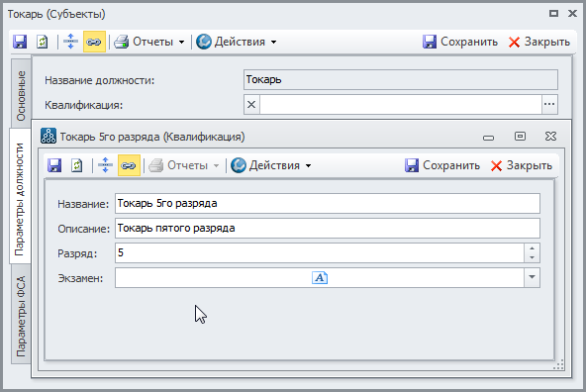
Task: Clear the Квалификация field with the X button
Action: 251,104
